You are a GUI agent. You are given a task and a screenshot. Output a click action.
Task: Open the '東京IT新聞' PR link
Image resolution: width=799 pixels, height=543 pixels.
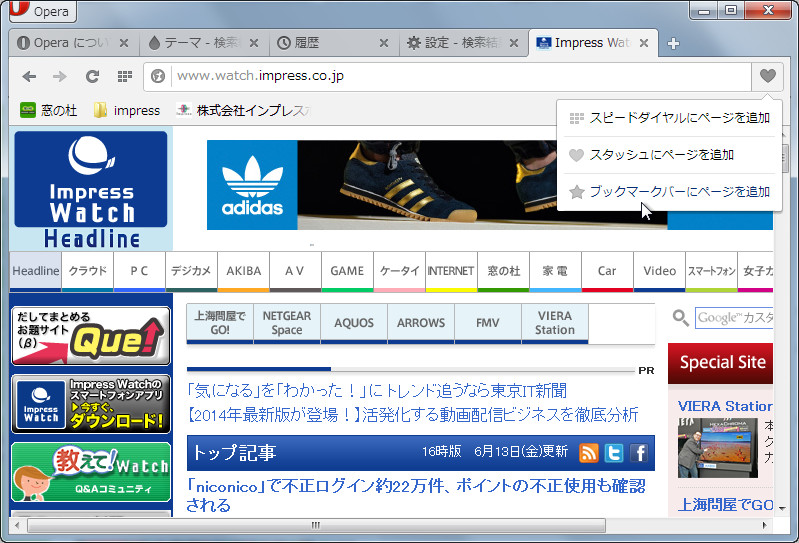(x=377, y=391)
